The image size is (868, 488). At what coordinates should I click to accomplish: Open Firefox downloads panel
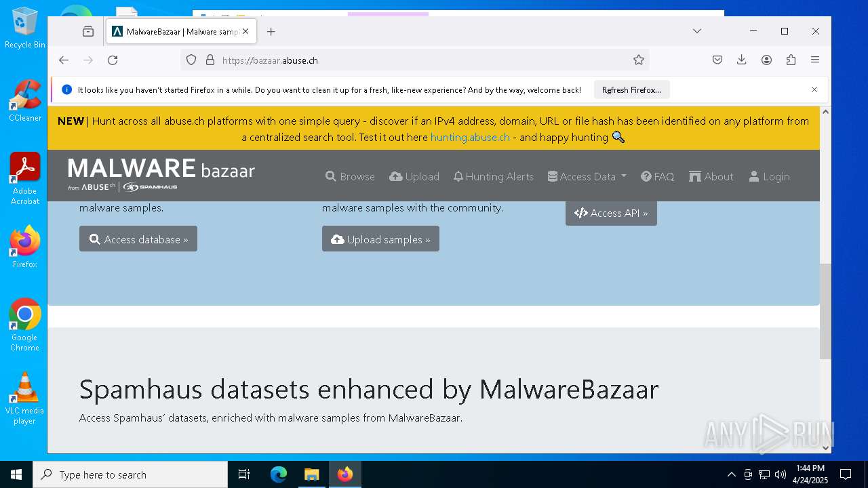(742, 60)
